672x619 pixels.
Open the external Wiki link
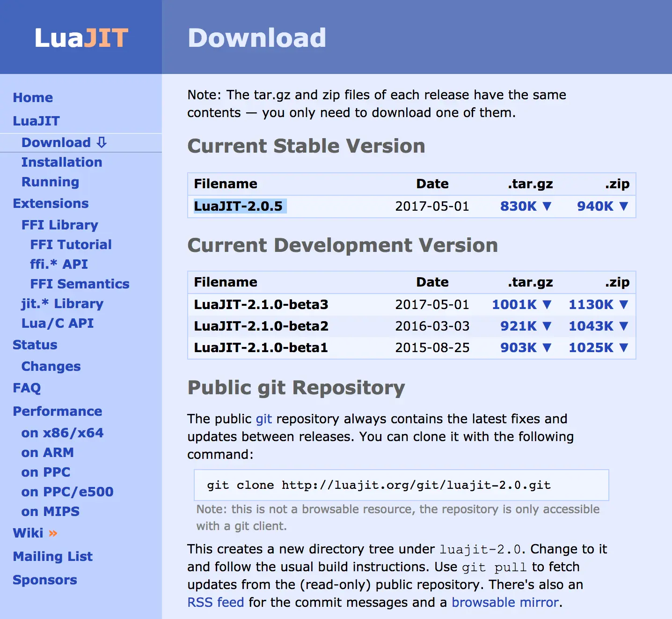35,533
